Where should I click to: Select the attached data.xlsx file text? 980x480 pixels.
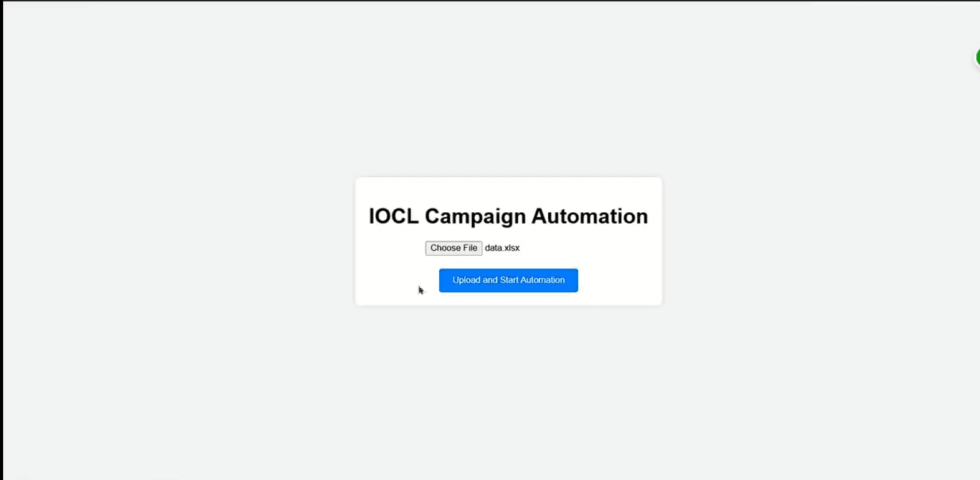502,248
